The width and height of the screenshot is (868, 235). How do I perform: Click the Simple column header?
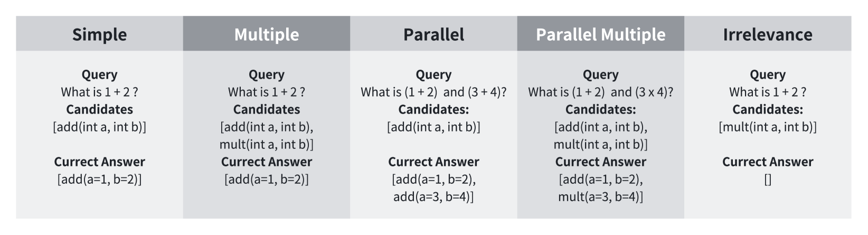99,35
